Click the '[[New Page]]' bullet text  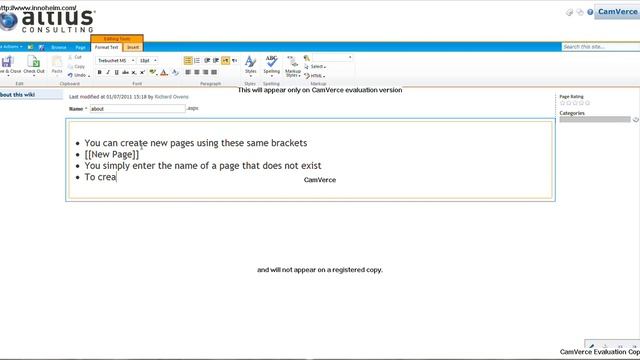tap(112, 154)
